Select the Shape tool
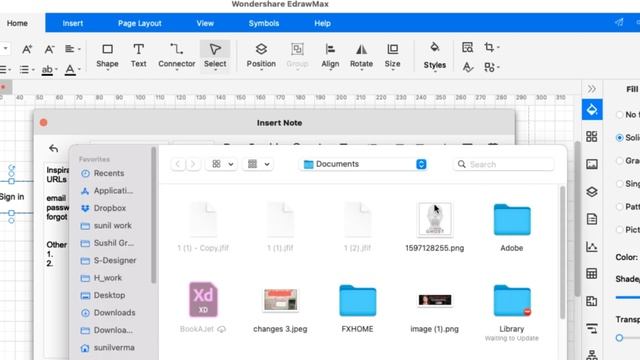640x360 pixels. pyautogui.click(x=107, y=56)
